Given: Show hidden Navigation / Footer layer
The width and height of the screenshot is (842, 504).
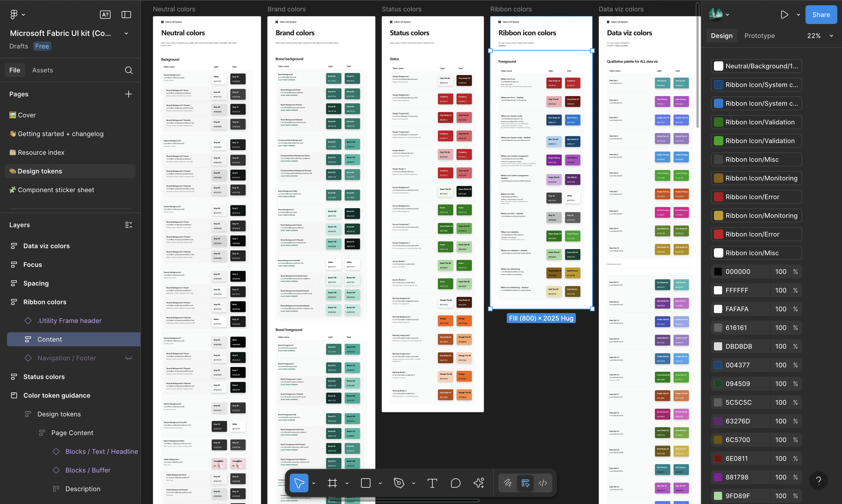Looking at the screenshot, I should [x=128, y=358].
